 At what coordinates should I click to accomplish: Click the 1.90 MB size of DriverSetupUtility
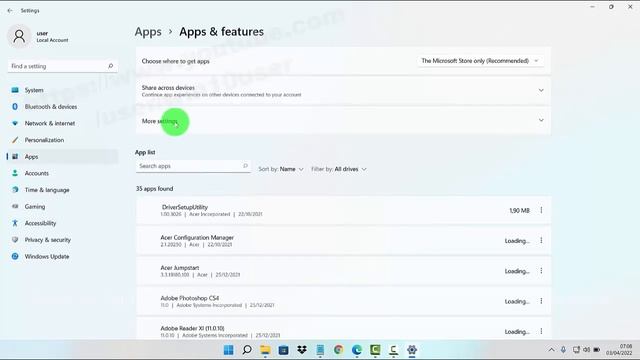[x=519, y=211]
